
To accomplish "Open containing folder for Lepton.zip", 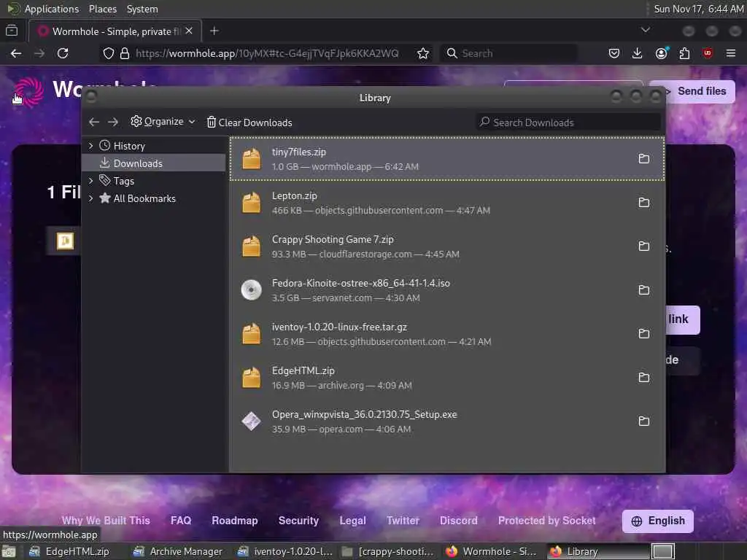I will [643, 203].
